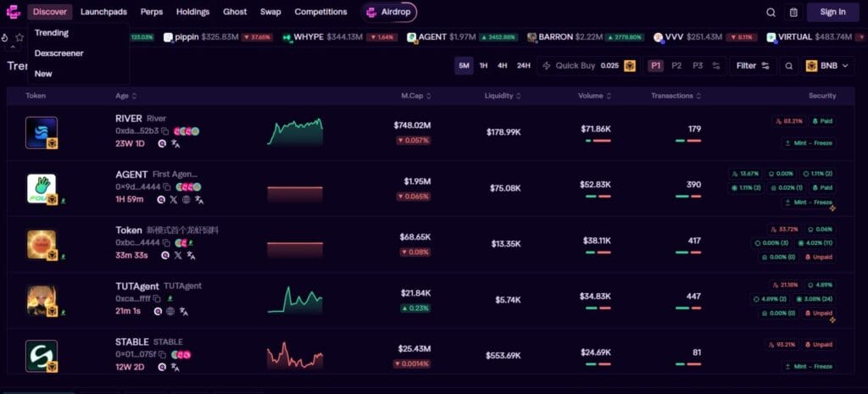Click the pippin ticker entry
The width and height of the screenshot is (868, 394).
click(x=218, y=37)
